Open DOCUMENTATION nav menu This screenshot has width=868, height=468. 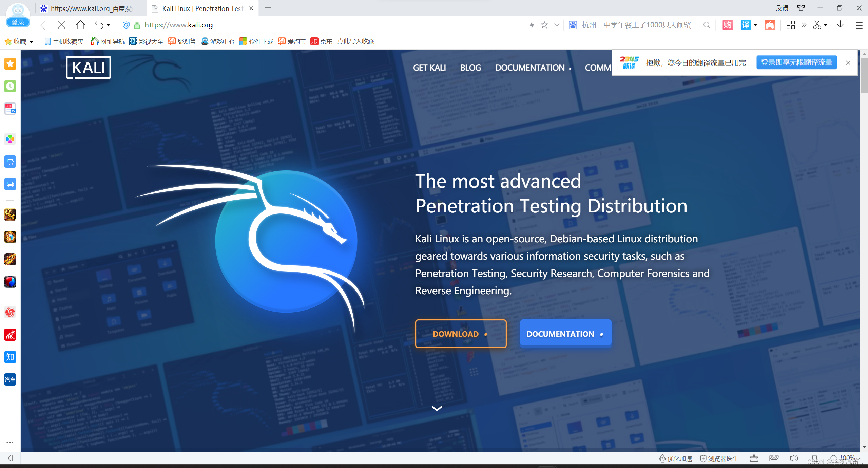coord(533,68)
